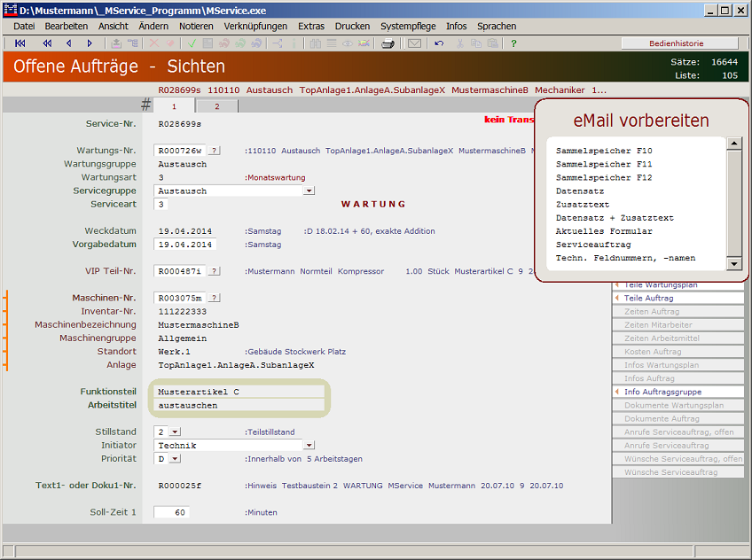752x560 pixels.
Task: Go to the next record arrow
Action: click(x=90, y=43)
